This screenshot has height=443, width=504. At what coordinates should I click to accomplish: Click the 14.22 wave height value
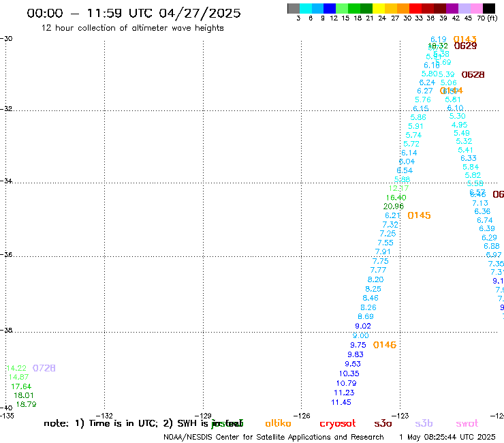click(x=16, y=368)
